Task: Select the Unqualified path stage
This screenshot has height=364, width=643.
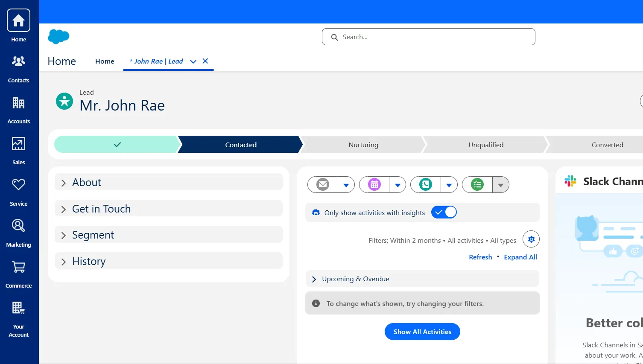Action: pyautogui.click(x=486, y=145)
